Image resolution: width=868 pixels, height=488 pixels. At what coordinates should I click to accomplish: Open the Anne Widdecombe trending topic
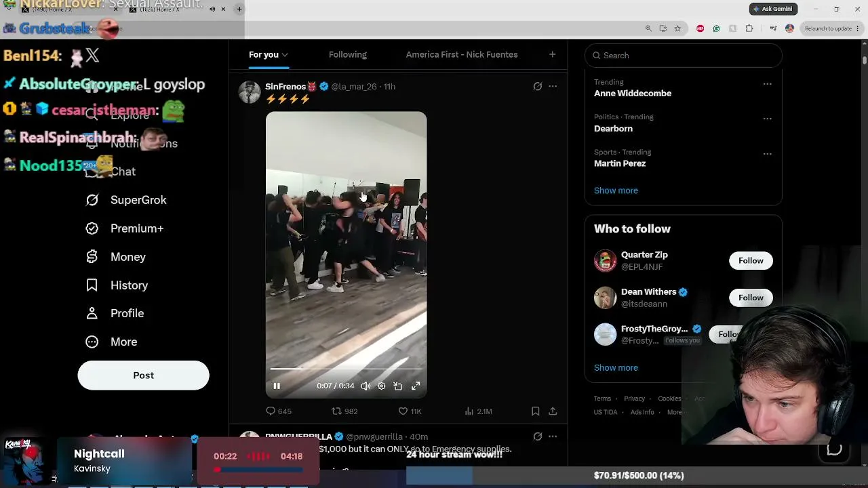point(633,94)
